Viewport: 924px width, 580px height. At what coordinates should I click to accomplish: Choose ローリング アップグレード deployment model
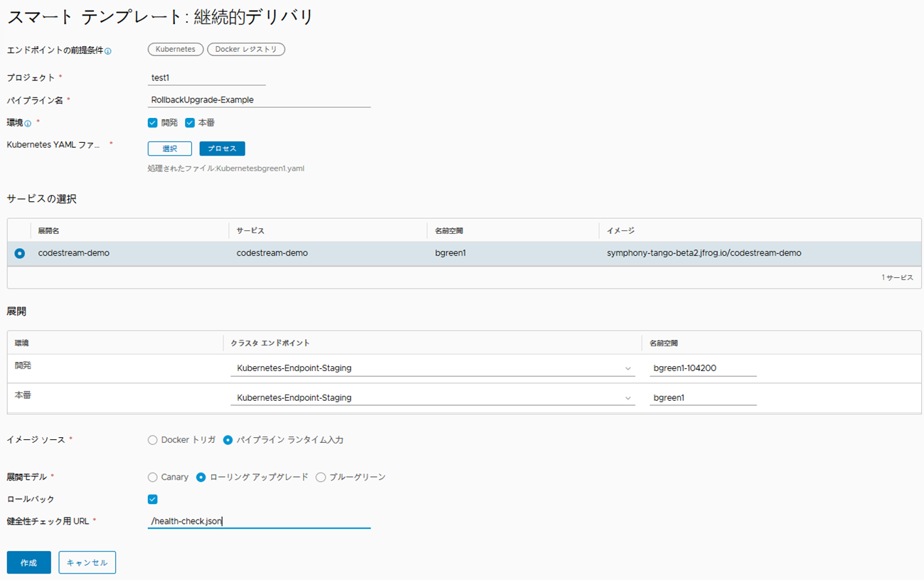click(x=201, y=477)
